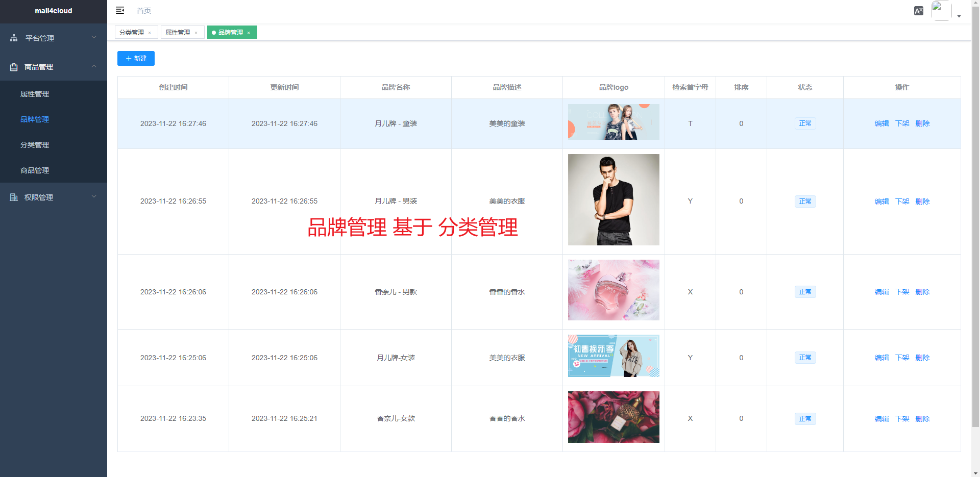Open the language switcher icon

[x=918, y=10]
